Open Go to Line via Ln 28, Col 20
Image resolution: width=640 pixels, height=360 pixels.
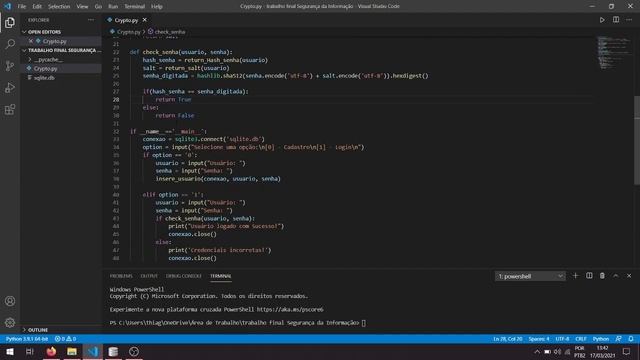click(507, 339)
